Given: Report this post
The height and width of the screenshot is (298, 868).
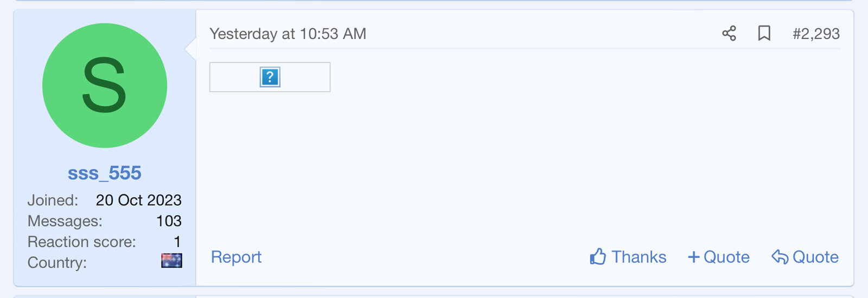Looking at the screenshot, I should point(236,257).
